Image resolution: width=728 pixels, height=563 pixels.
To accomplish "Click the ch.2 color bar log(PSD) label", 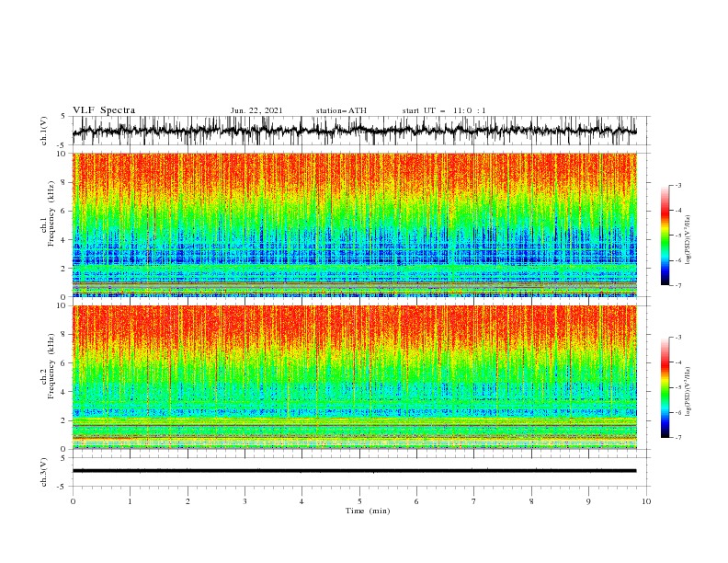I will tap(688, 391).
